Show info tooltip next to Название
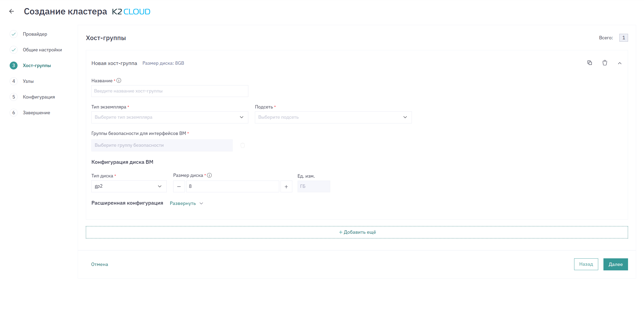 (x=119, y=80)
